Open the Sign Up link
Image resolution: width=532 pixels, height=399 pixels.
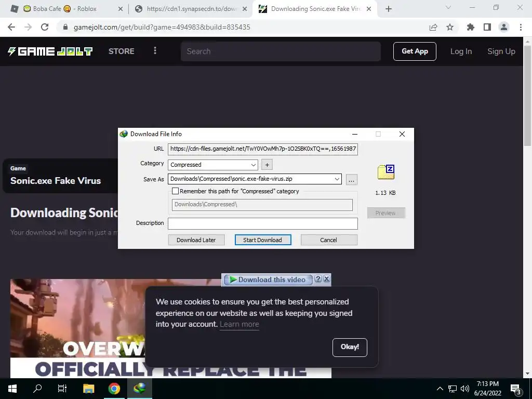[501, 51]
